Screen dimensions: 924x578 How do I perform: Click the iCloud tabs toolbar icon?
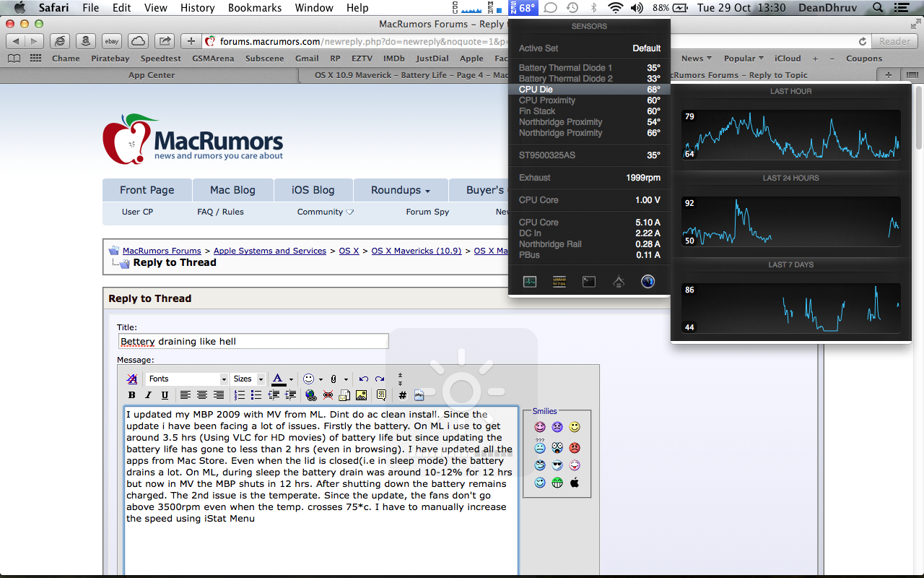pyautogui.click(x=138, y=41)
